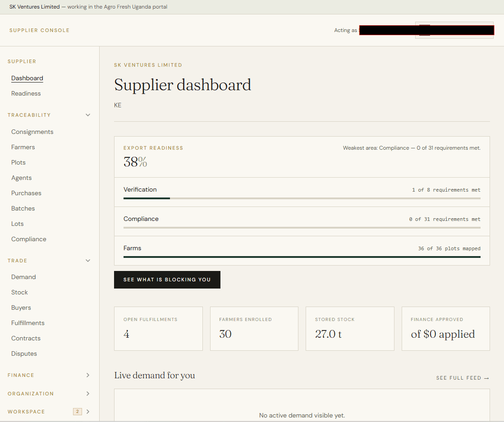Open the Lots page

[x=18, y=224]
